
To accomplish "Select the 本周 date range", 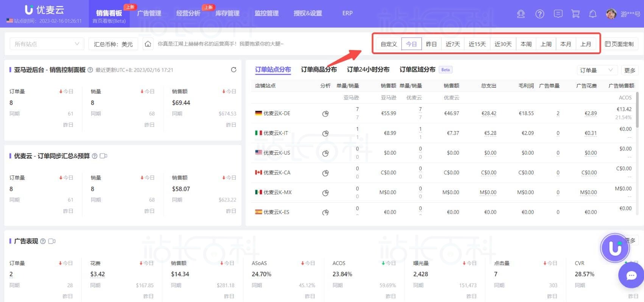I will coord(526,44).
